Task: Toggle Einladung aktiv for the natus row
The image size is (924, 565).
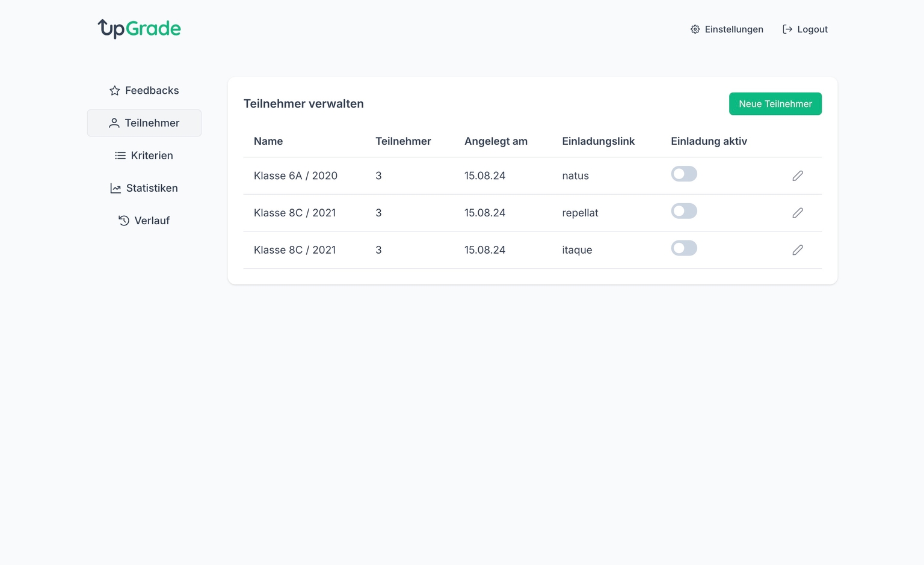Action: click(684, 174)
